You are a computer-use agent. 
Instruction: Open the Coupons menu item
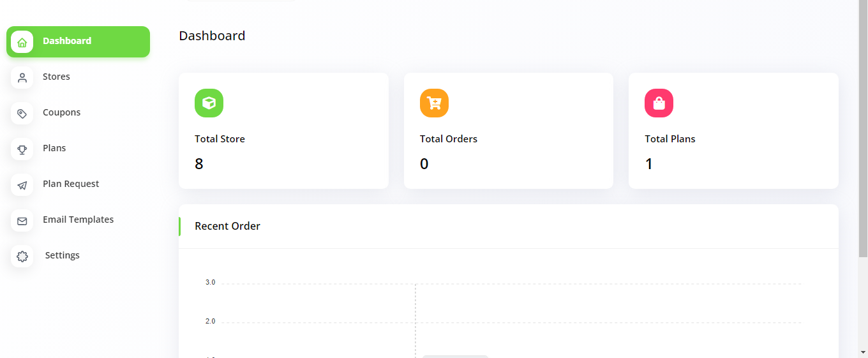(x=61, y=112)
